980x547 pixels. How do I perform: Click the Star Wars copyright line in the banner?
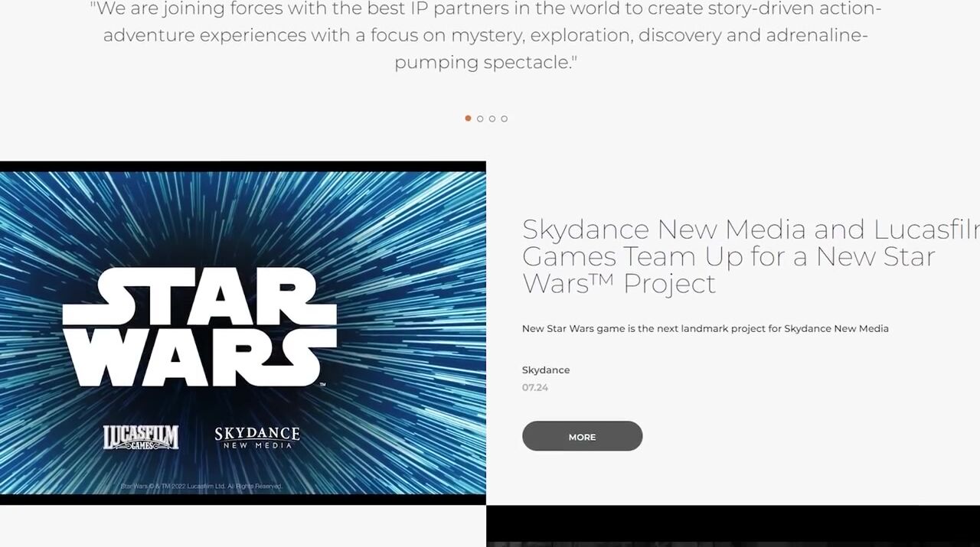(x=201, y=487)
